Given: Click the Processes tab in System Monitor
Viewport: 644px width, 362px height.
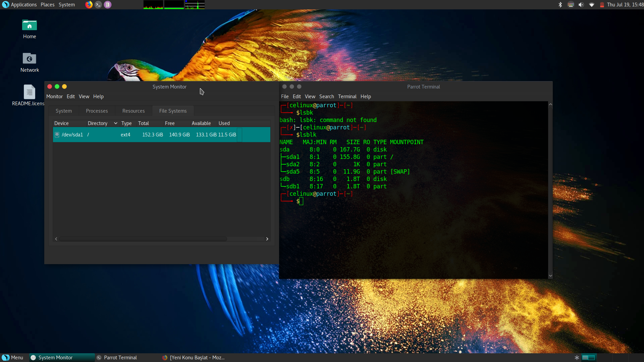Looking at the screenshot, I should pyautogui.click(x=96, y=111).
